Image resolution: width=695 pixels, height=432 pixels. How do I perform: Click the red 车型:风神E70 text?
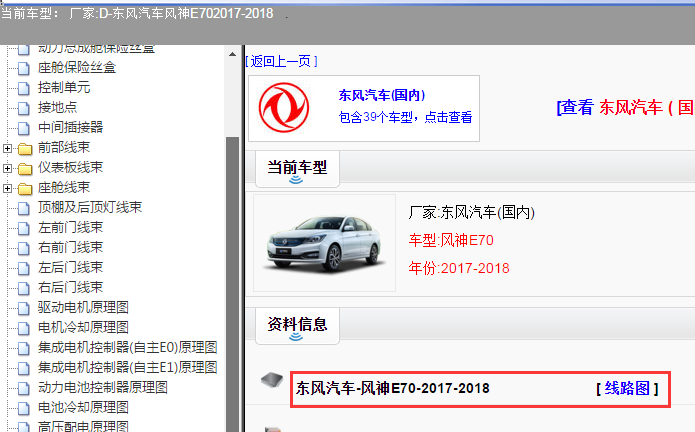pyautogui.click(x=451, y=241)
